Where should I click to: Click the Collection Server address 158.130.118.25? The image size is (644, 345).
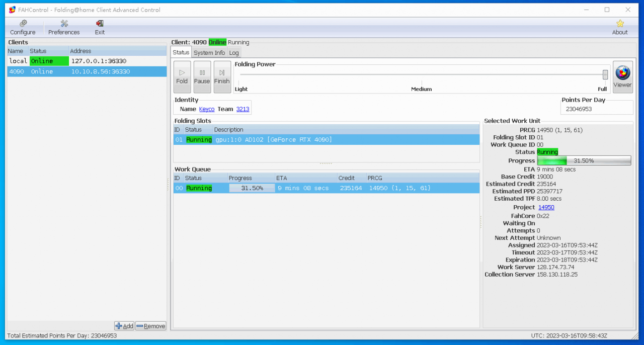(x=557, y=275)
